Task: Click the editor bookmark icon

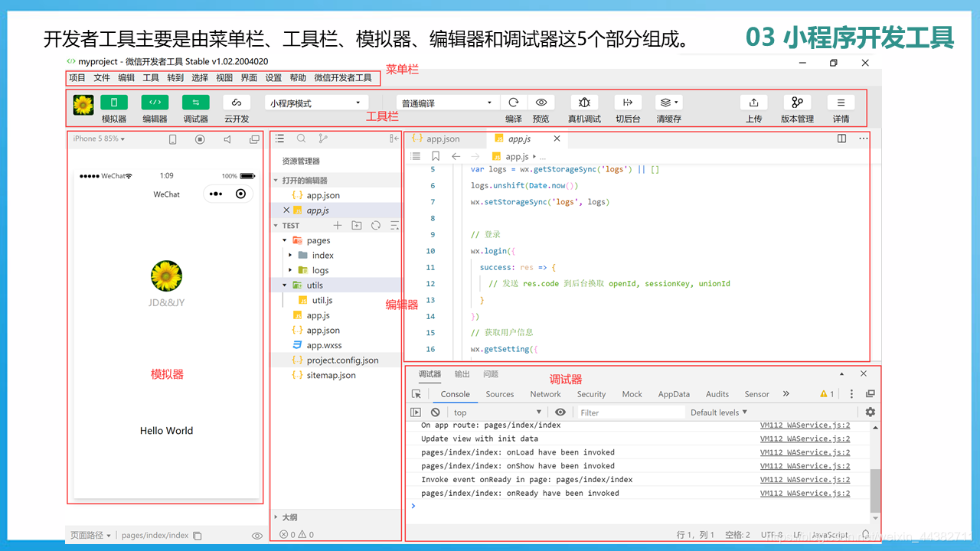Action: [436, 156]
